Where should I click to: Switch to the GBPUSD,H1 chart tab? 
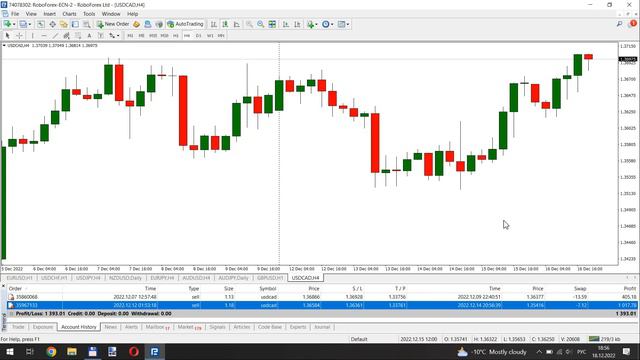pyautogui.click(x=270, y=278)
